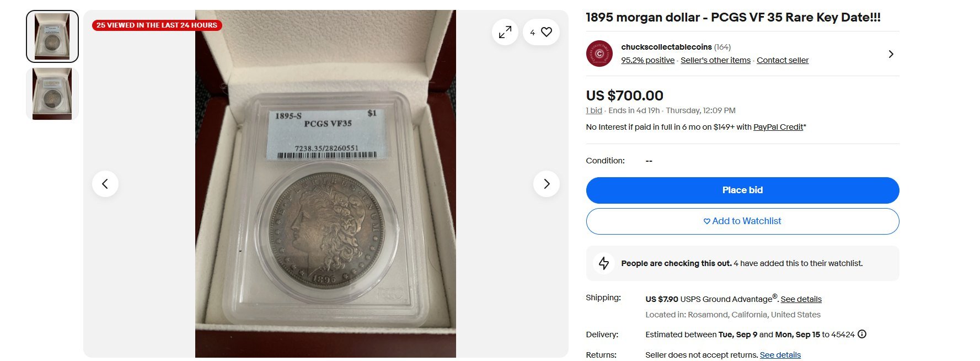Click the Place bid button
Viewport: 980px width, 361px height.
(742, 190)
